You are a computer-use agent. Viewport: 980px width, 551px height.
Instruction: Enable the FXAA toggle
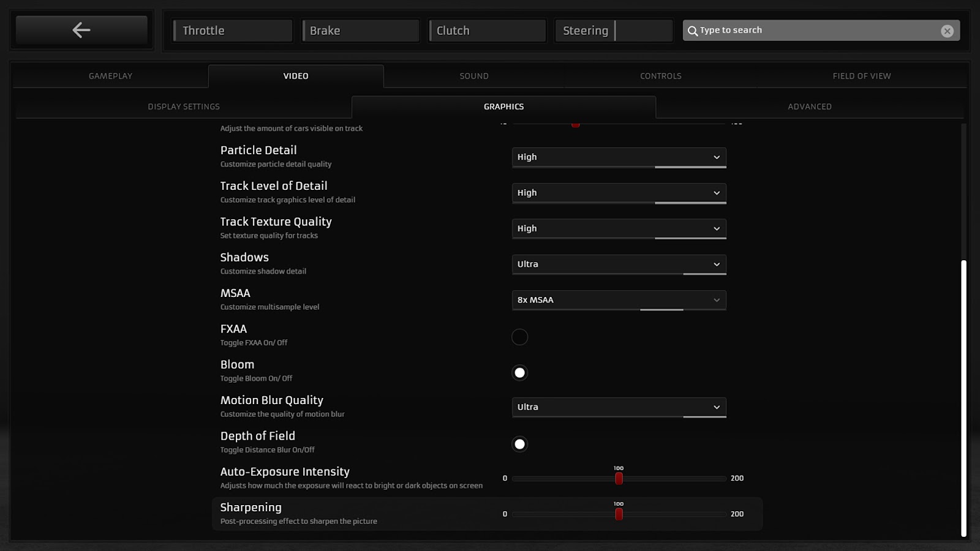[x=519, y=337]
